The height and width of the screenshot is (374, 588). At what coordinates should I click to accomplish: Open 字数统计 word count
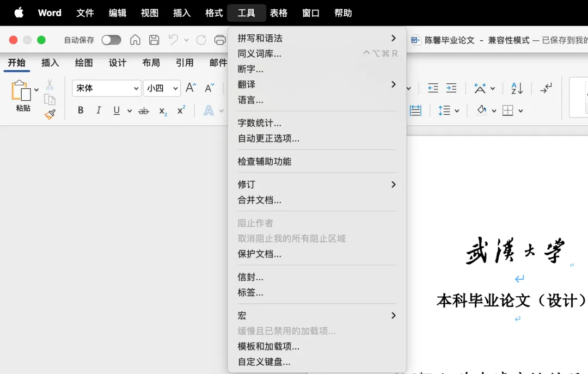click(x=317, y=123)
